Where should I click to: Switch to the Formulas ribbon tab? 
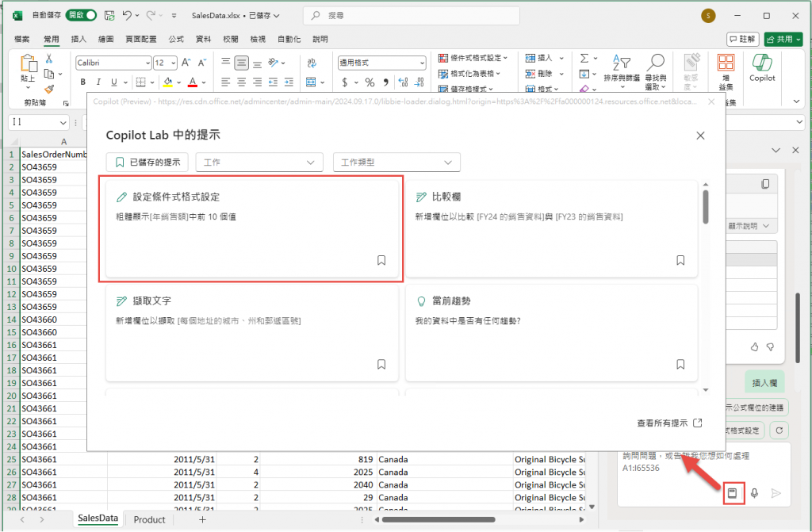click(x=176, y=39)
